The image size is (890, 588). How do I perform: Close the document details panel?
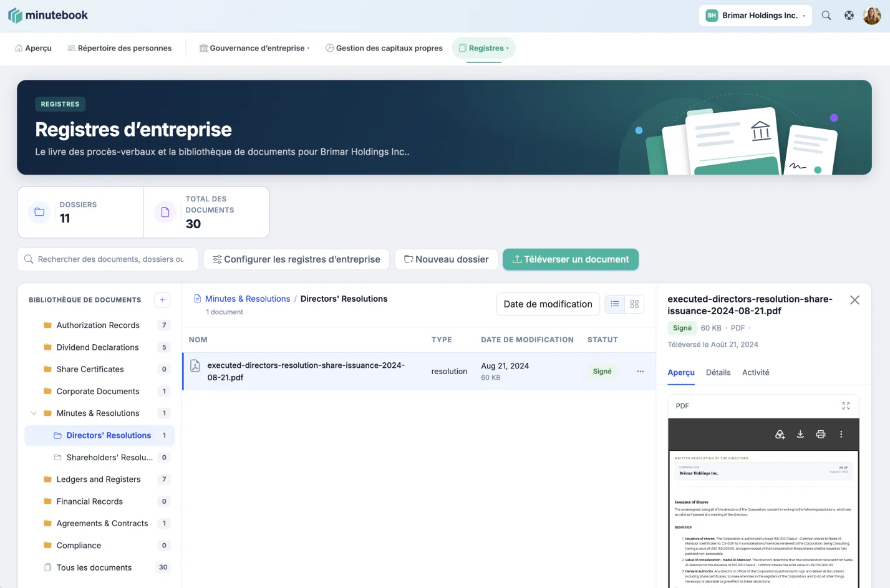(854, 300)
